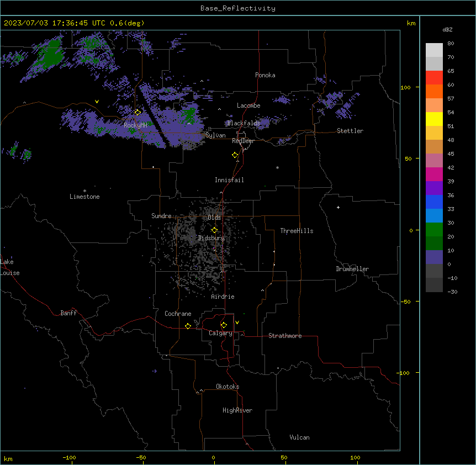Click the Sundre town label

click(x=161, y=216)
